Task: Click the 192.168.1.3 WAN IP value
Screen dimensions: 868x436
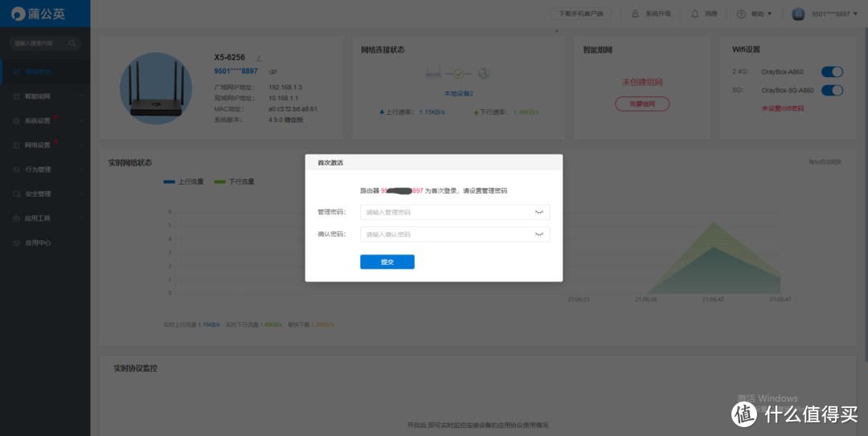Action: click(x=285, y=88)
